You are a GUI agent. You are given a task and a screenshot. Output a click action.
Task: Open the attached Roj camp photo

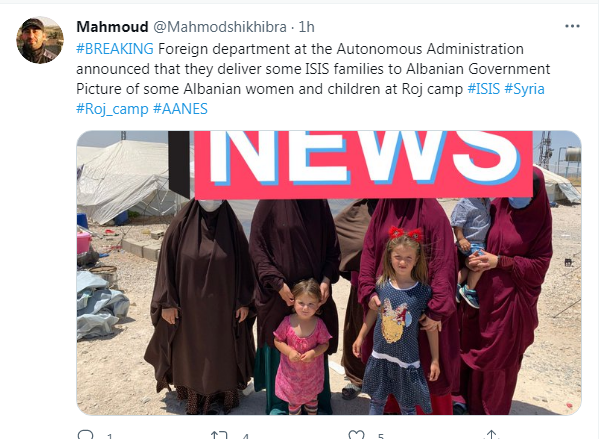point(329,273)
